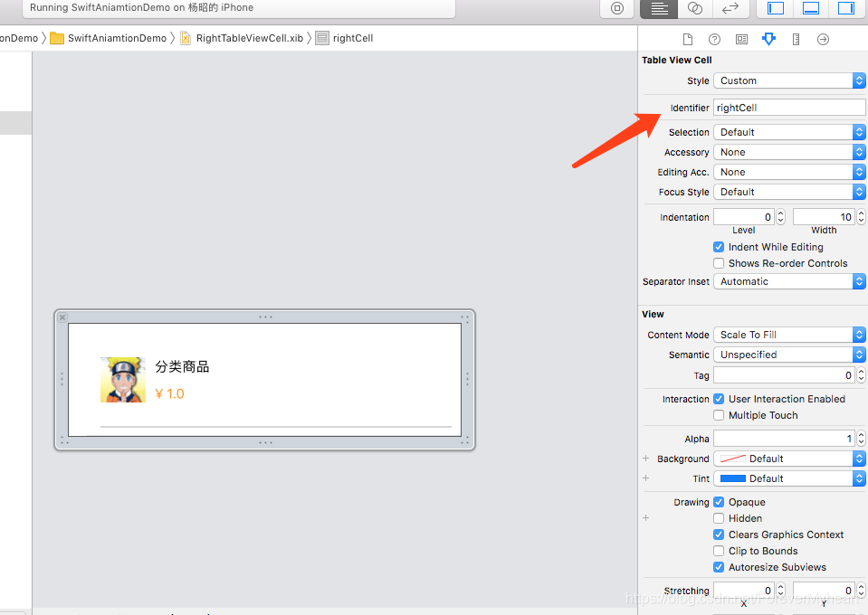The image size is (868, 615).
Task: Disable Clears Graphics Context
Action: (x=718, y=535)
